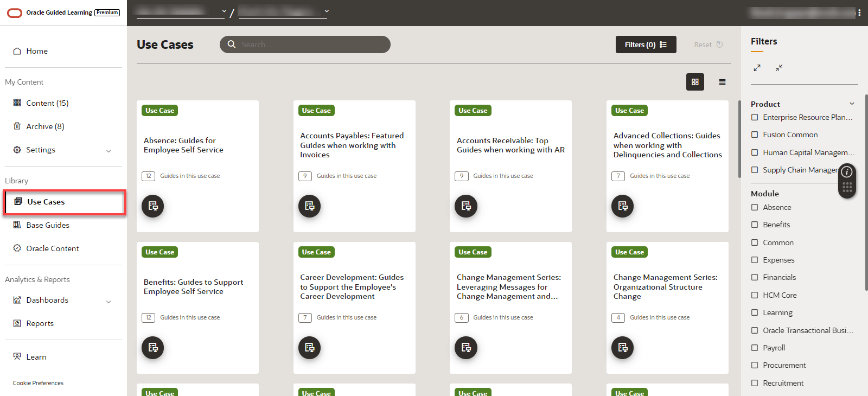868x396 pixels.
Task: Check the Recruitment module filter
Action: tap(755, 383)
